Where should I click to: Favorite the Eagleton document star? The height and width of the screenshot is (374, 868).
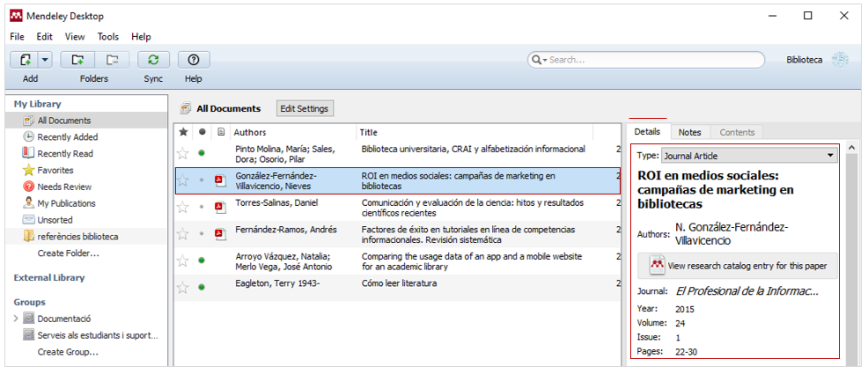(x=183, y=288)
